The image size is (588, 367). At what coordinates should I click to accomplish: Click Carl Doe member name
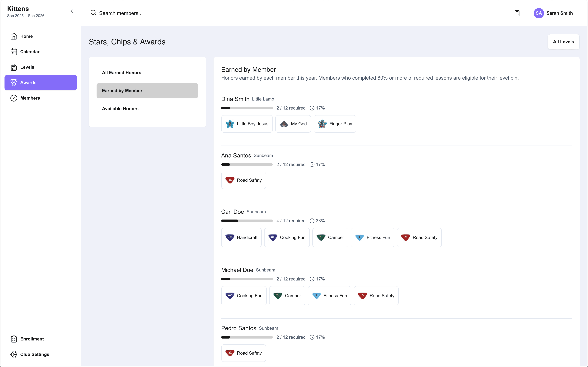coord(232,212)
